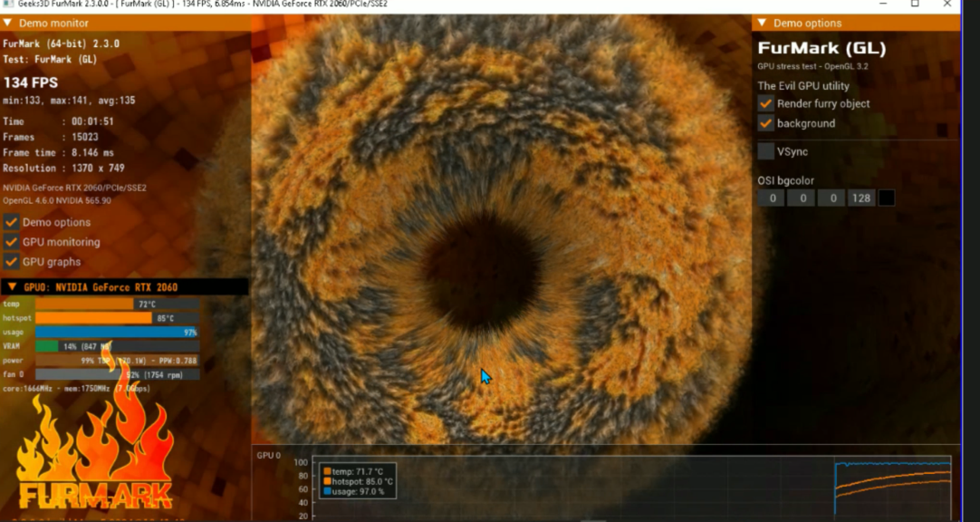Click the hotspot 85°C bar
Viewport: 980px width, 522px height.
click(x=118, y=317)
